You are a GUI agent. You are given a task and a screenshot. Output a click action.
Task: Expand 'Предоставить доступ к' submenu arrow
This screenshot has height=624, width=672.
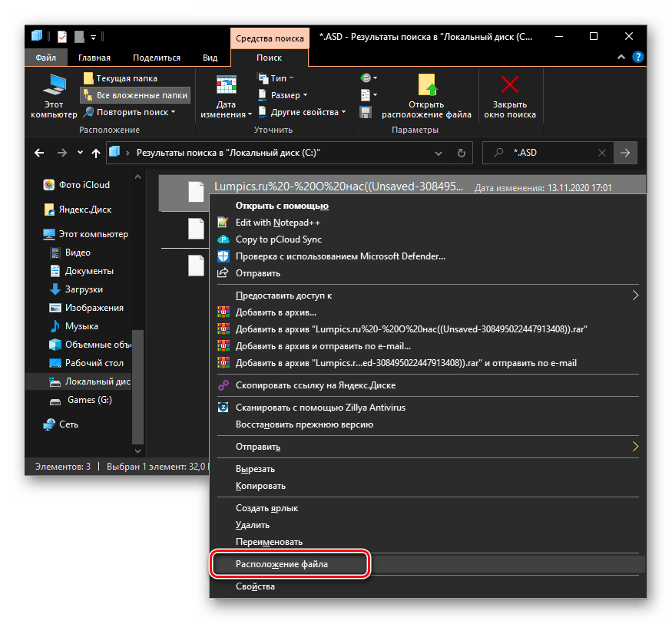[x=635, y=295]
